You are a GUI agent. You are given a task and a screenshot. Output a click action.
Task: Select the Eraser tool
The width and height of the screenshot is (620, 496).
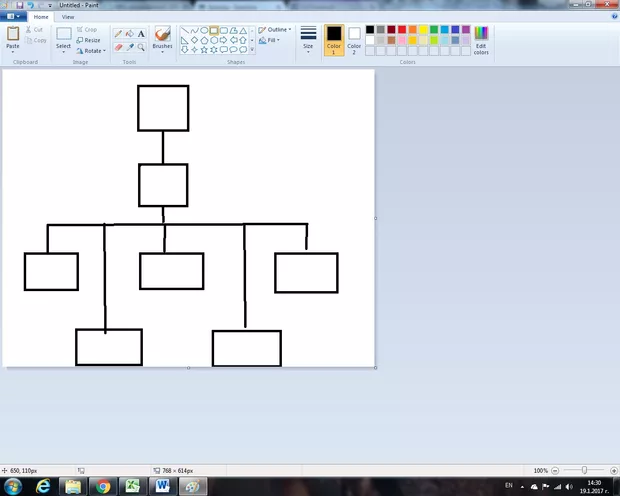coord(118,46)
